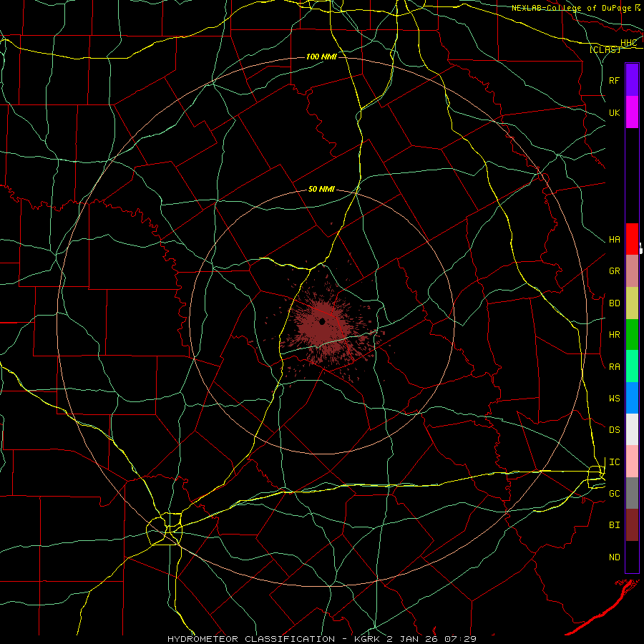This screenshot has width=644, height=644.
Task: Click the black radar site dot at center
Action: pyautogui.click(x=323, y=321)
